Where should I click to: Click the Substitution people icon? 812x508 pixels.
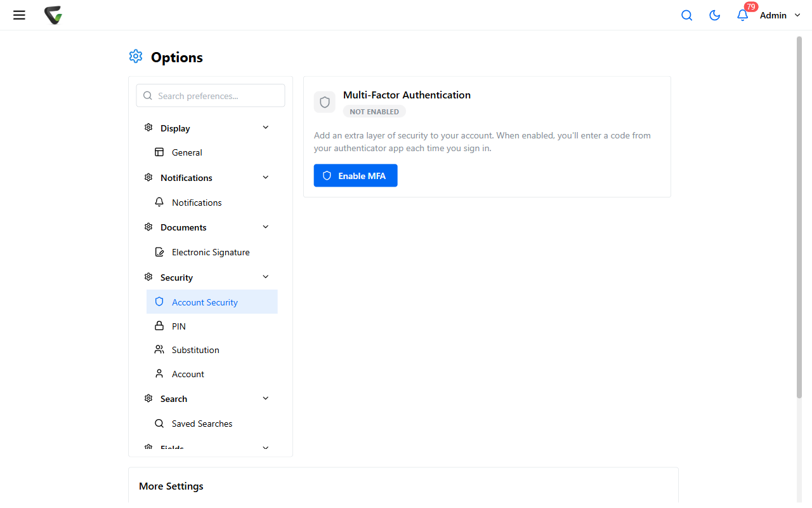159,350
